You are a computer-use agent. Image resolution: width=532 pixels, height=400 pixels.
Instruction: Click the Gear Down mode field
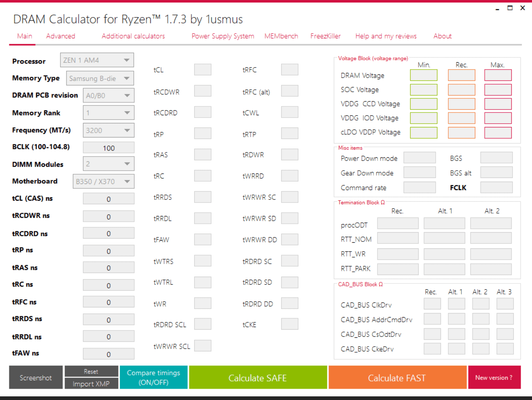click(x=420, y=172)
